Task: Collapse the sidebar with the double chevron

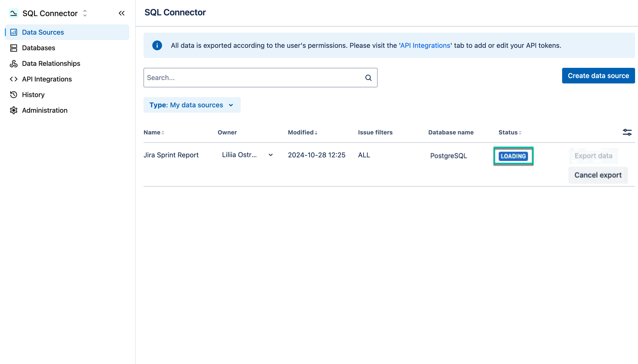Action: [x=122, y=13]
